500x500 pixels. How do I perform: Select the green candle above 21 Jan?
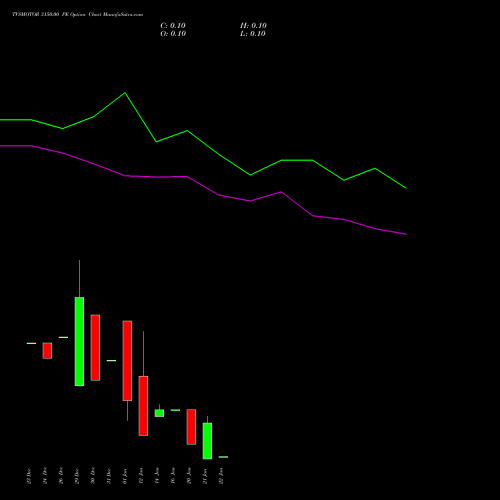click(207, 441)
